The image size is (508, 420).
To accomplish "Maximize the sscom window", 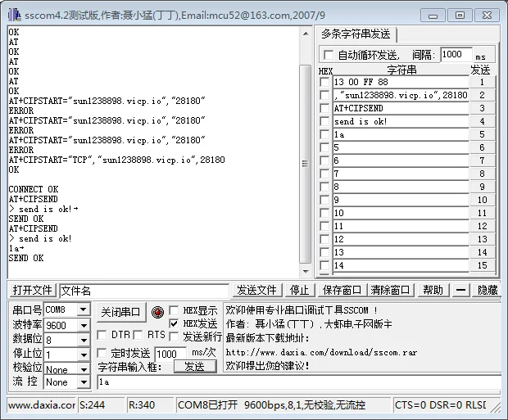I will tap(460, 16).
